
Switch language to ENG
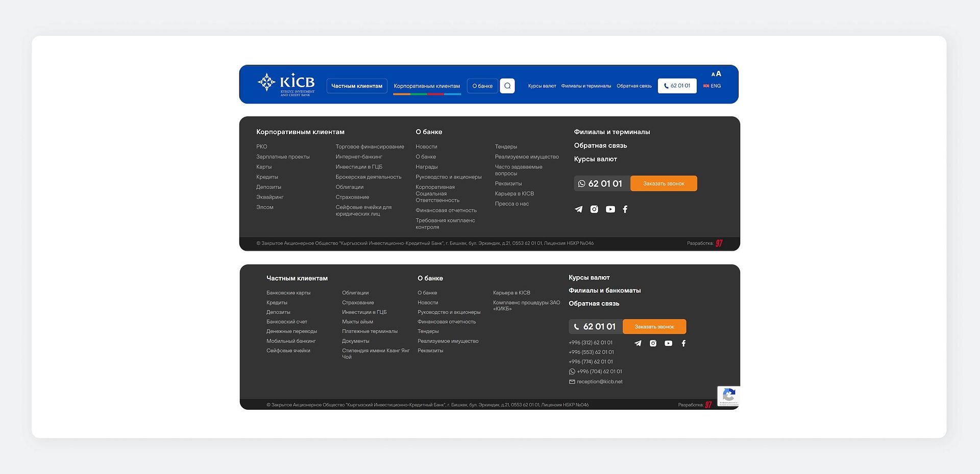pos(713,86)
